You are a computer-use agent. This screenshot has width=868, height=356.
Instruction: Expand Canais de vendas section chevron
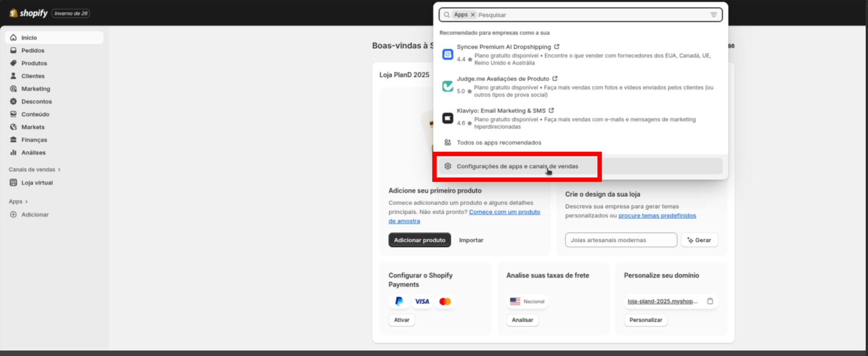[x=59, y=170]
